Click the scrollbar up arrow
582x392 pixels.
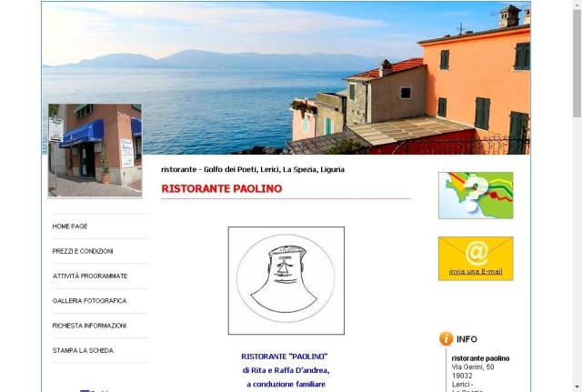pos(577,4)
